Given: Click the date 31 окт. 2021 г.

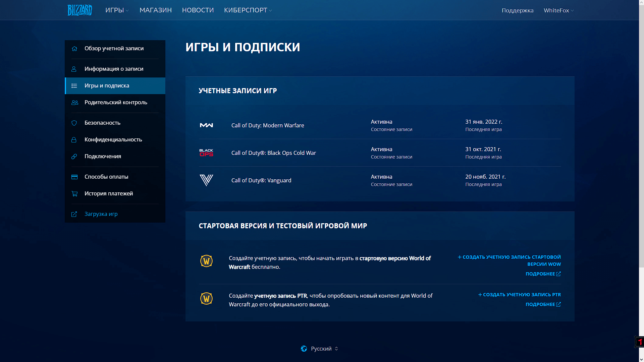Looking at the screenshot, I should tap(483, 149).
